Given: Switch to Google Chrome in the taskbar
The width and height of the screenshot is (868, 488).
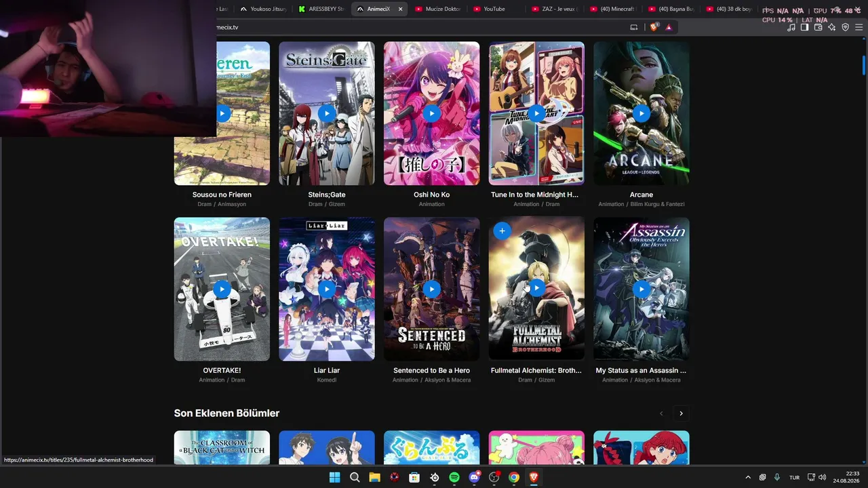Looking at the screenshot, I should (514, 477).
